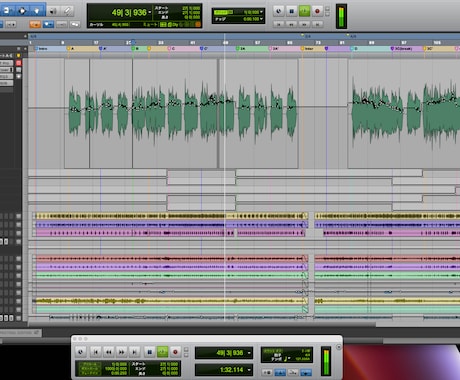Click the expand button at the Transport window's right edge
Screen dimensions: 460x380
[x=339, y=347]
